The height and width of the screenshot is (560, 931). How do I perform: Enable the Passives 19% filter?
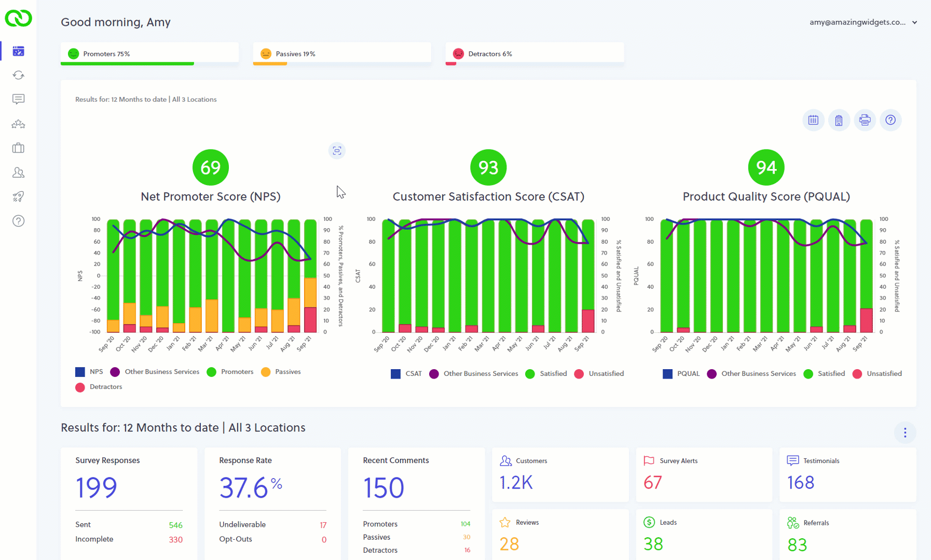[341, 53]
